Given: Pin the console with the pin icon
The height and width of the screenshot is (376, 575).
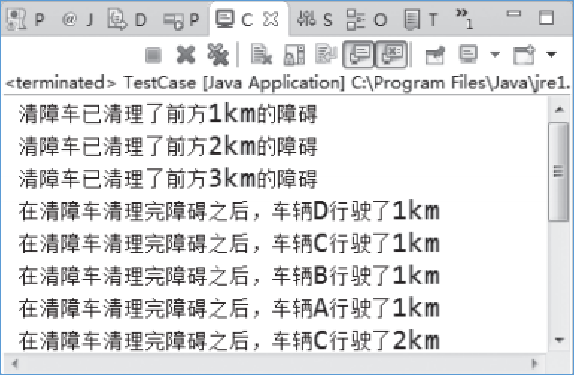Looking at the screenshot, I should 435,55.
